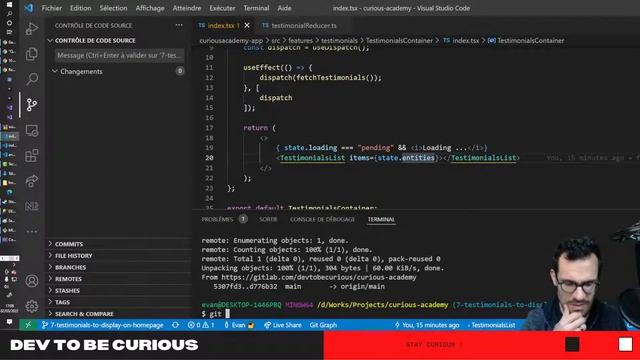
Task: Click the Changements count badge
Action: pos(180,71)
